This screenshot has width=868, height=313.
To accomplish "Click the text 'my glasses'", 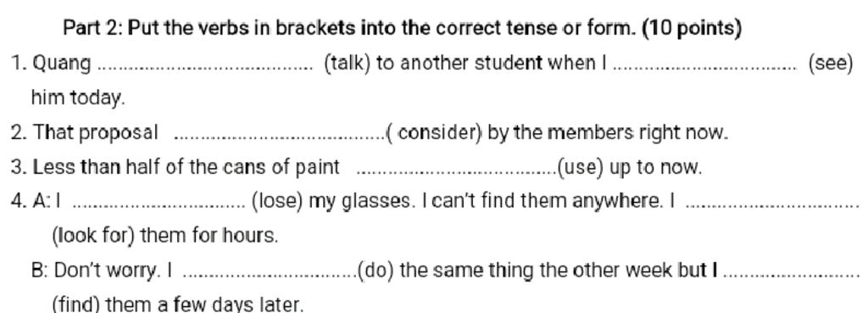I will [x=360, y=202].
